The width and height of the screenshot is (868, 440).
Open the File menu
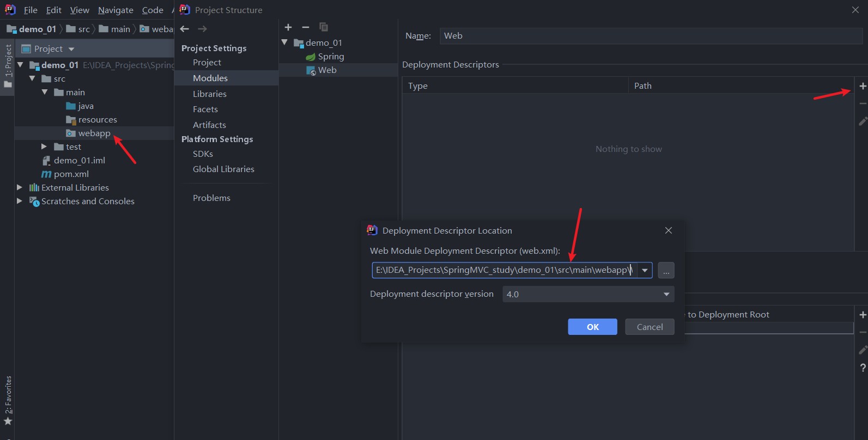pyautogui.click(x=31, y=10)
